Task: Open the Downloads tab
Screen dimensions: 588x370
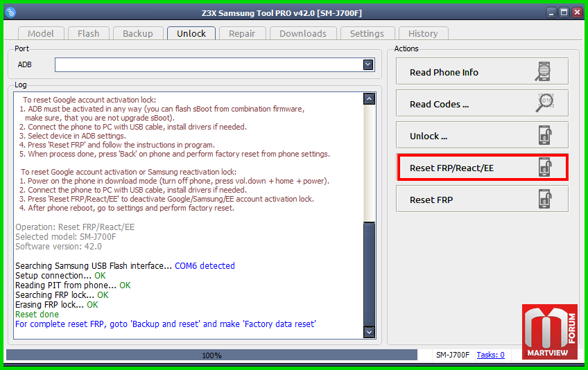Action: coord(303,33)
